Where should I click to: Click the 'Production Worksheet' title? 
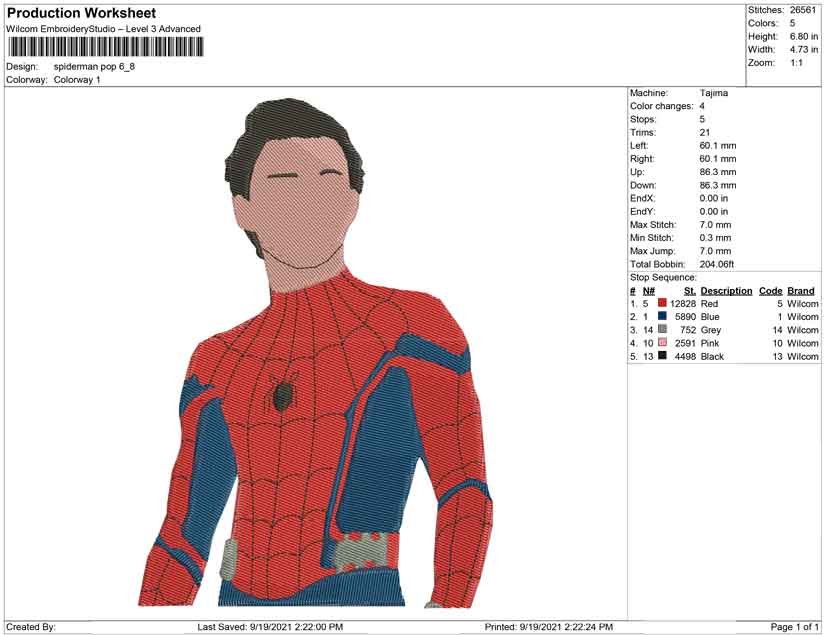pyautogui.click(x=82, y=13)
